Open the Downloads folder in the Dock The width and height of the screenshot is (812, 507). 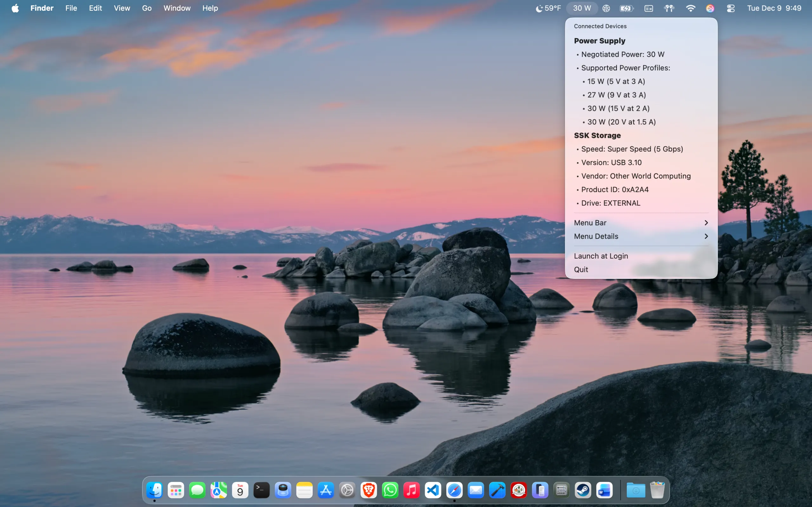click(x=636, y=491)
